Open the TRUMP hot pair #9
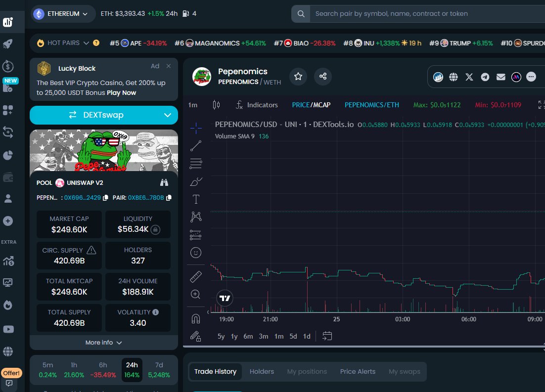This screenshot has height=392, width=545. click(461, 43)
